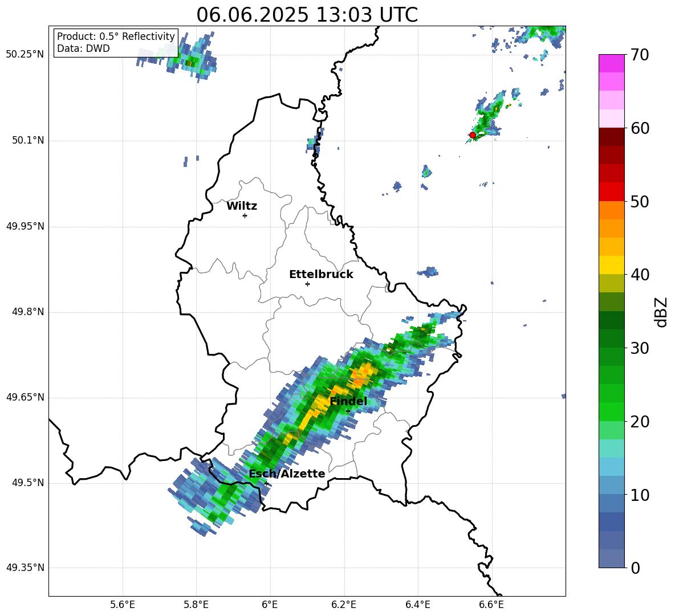Screen dimensions: 675x616
Task: Click the Ettelbruck city label
Action: [x=321, y=275]
